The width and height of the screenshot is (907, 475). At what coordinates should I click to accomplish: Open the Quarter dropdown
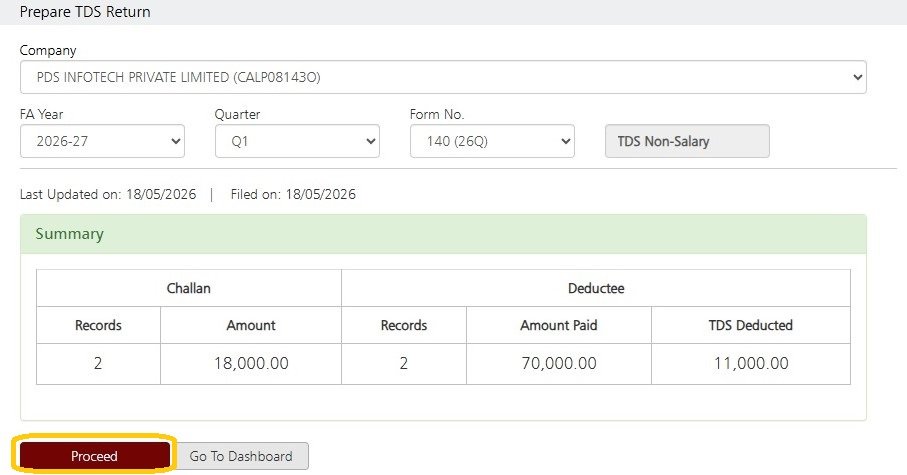pyautogui.click(x=297, y=141)
